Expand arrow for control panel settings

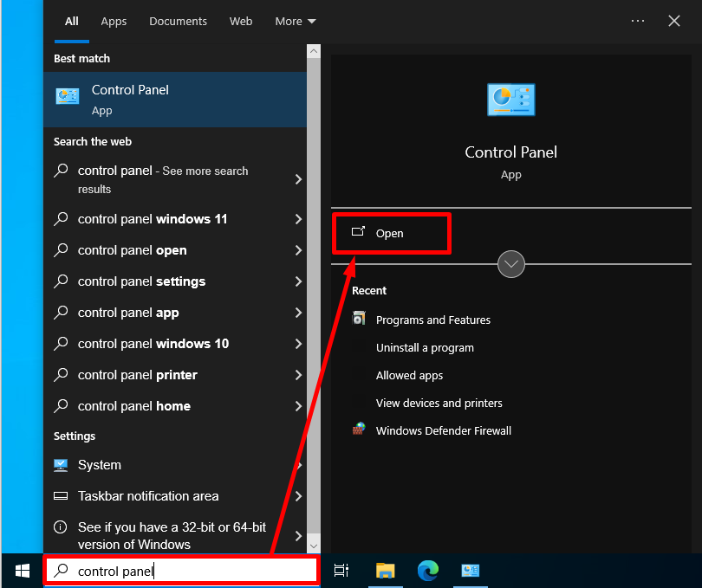tap(298, 281)
